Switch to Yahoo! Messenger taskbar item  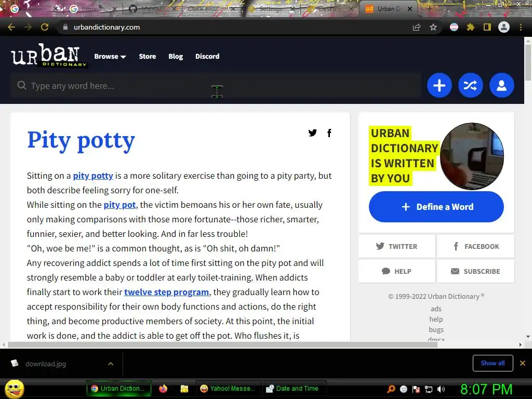click(228, 389)
